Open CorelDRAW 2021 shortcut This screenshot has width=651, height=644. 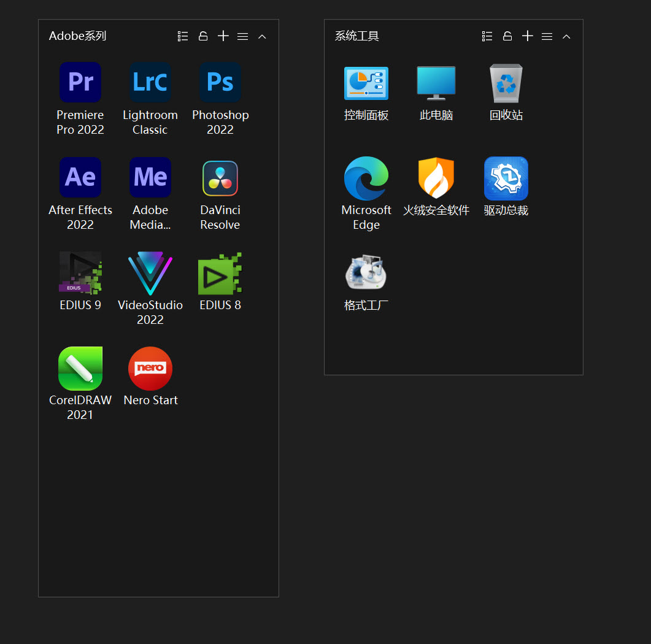(x=80, y=368)
